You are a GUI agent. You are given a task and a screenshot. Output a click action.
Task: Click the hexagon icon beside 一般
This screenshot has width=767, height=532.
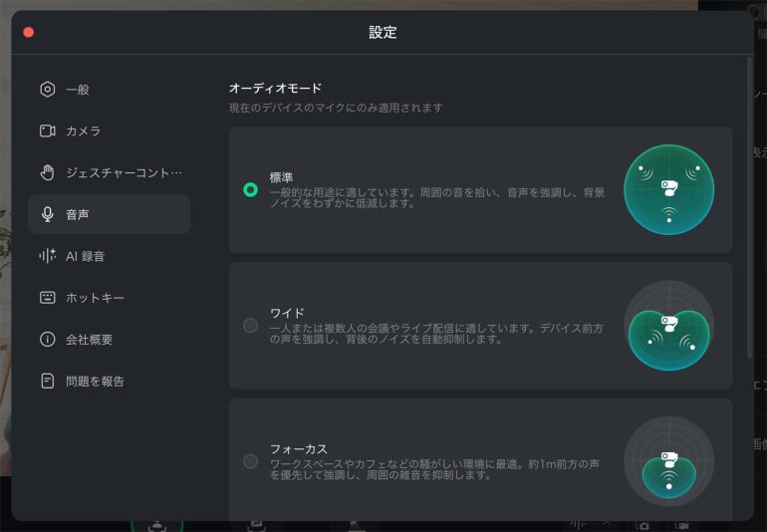click(x=47, y=90)
